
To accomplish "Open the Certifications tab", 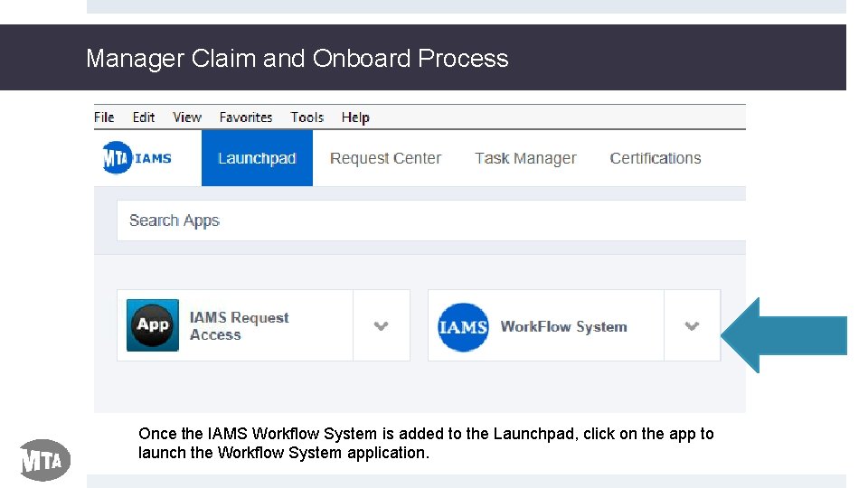I will [x=656, y=158].
